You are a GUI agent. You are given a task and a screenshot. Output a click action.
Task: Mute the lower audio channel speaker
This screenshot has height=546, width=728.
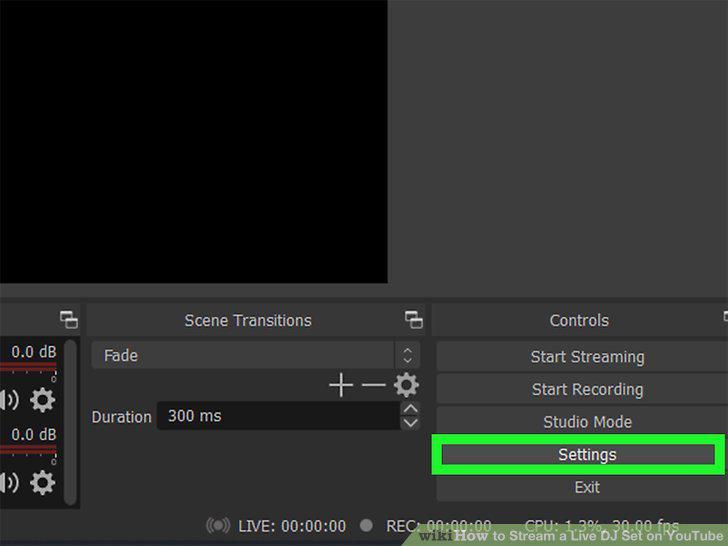9,482
